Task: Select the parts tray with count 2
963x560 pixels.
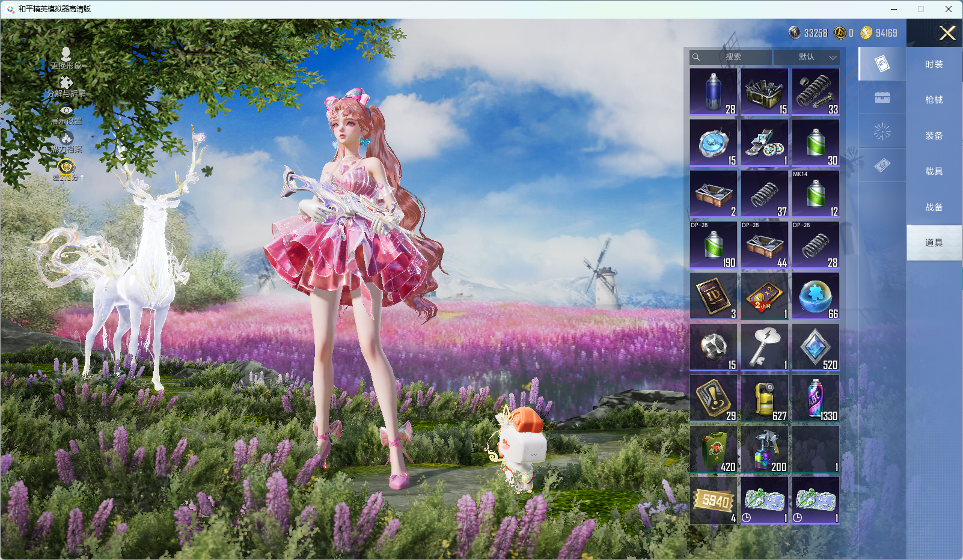Action: (x=714, y=194)
